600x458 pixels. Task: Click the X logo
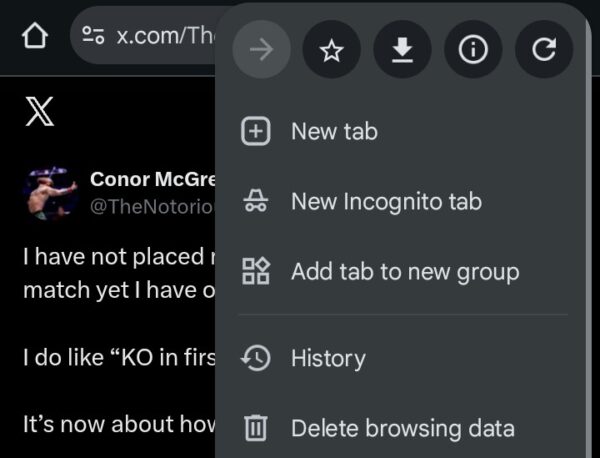click(39, 113)
